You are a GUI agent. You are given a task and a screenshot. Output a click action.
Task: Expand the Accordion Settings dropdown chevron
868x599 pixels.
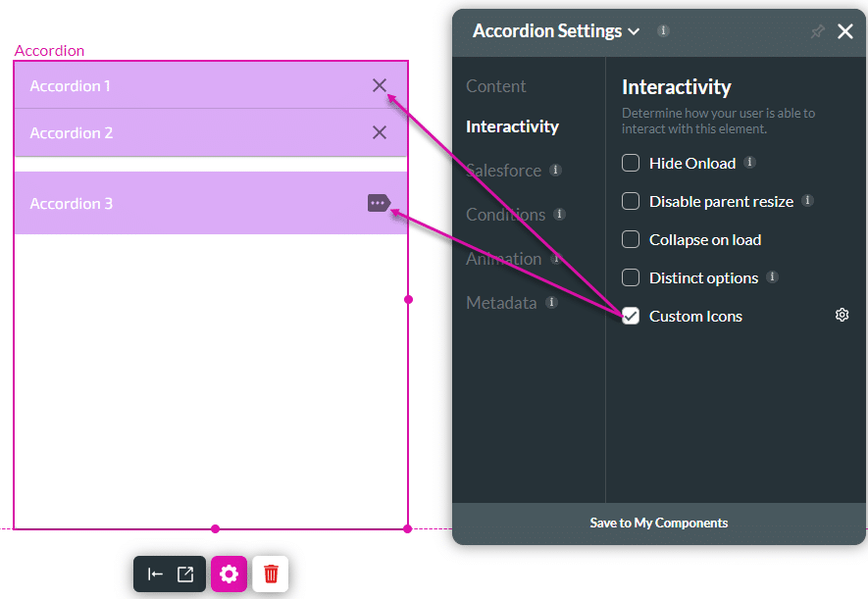click(x=635, y=31)
